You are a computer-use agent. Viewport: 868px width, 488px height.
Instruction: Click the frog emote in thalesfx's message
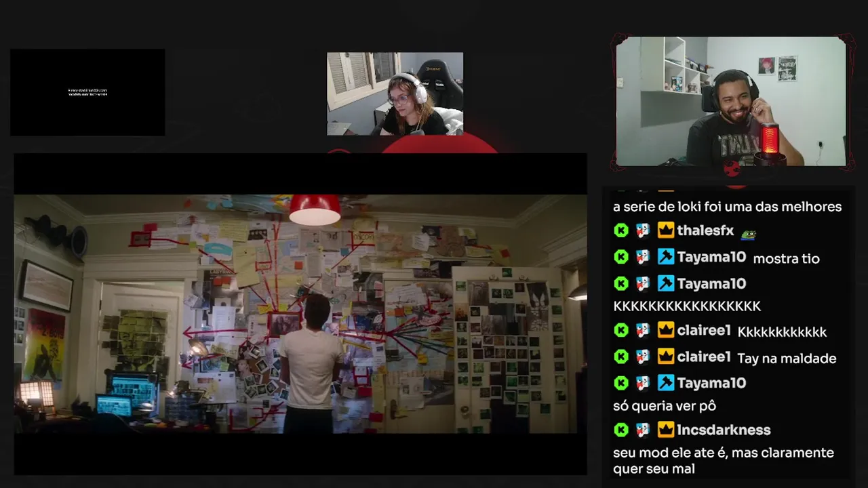(x=748, y=234)
